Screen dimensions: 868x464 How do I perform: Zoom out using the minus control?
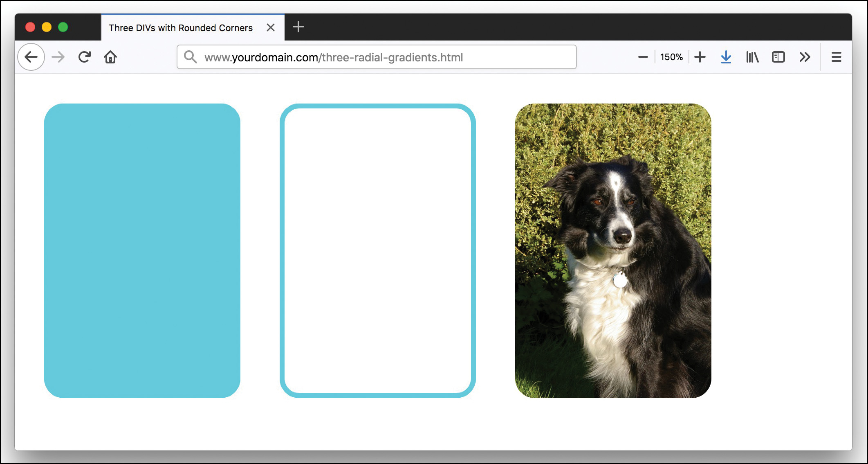(643, 57)
